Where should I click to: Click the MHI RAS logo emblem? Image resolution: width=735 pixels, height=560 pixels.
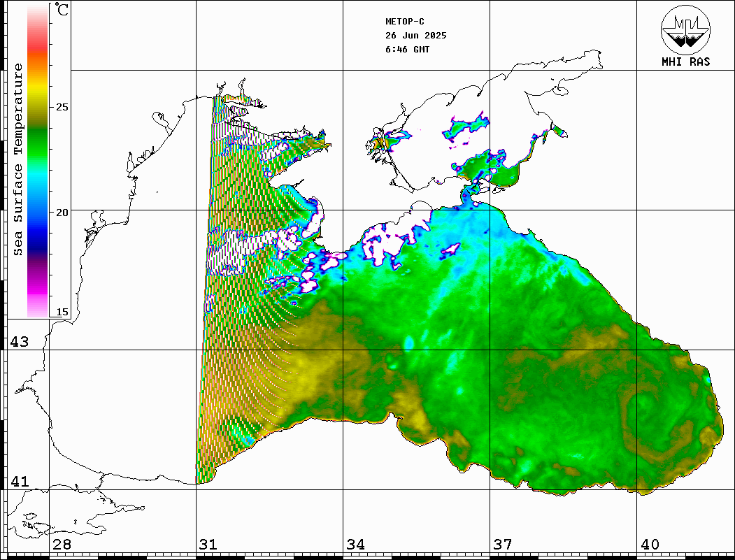pyautogui.click(x=685, y=29)
